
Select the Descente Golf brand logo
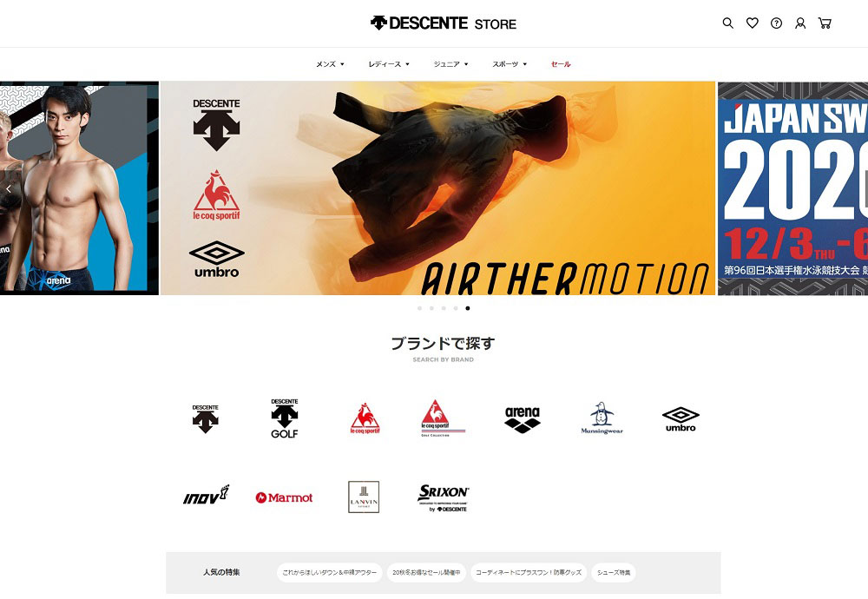(x=285, y=418)
